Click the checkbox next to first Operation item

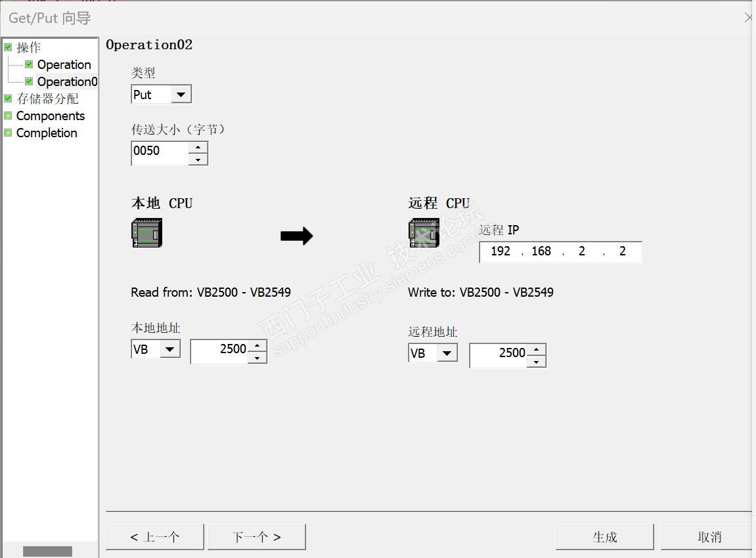pyautogui.click(x=29, y=64)
